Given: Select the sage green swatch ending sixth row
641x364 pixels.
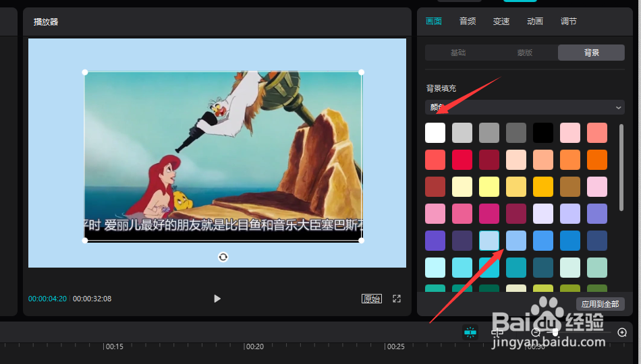Looking at the screenshot, I should (x=597, y=268).
